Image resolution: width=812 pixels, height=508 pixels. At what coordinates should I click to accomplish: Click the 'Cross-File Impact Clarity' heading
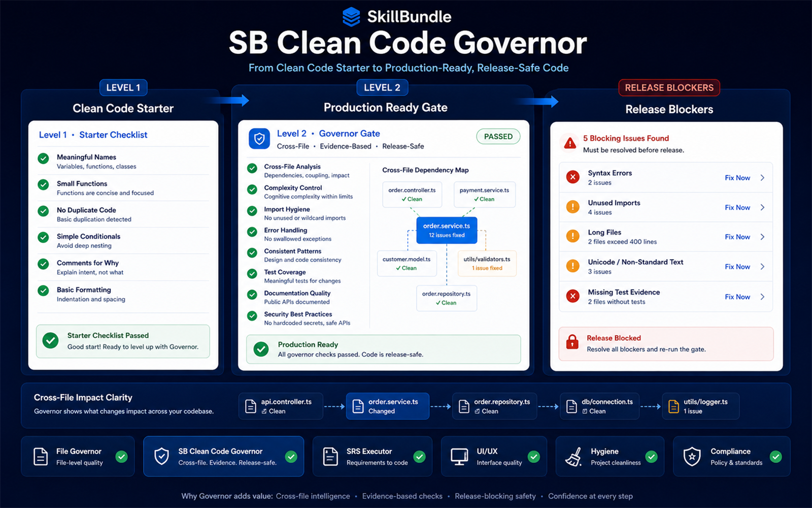[83, 397]
